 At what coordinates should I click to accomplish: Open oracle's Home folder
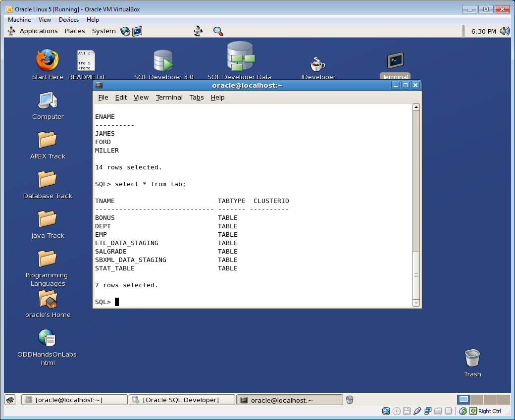(48, 300)
